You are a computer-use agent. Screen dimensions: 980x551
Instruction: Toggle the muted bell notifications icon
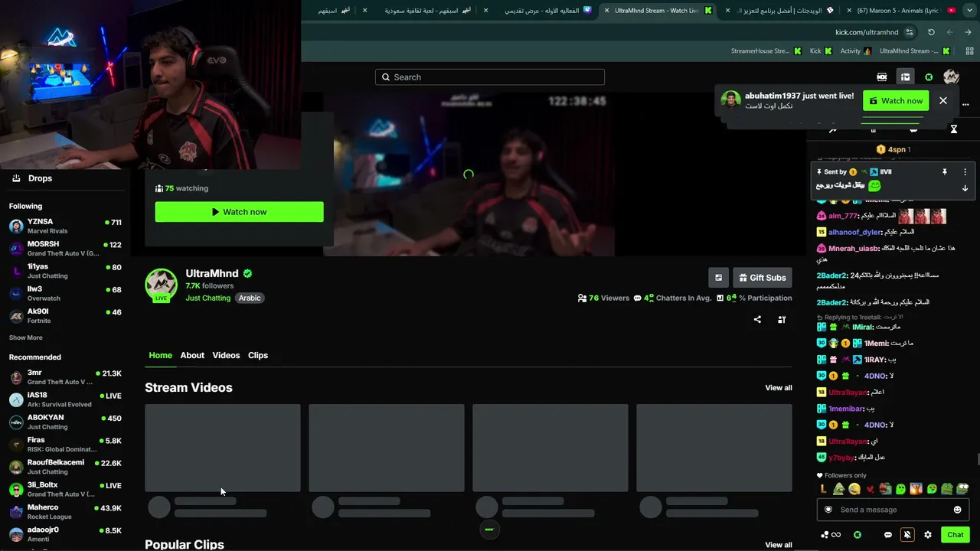click(907, 535)
